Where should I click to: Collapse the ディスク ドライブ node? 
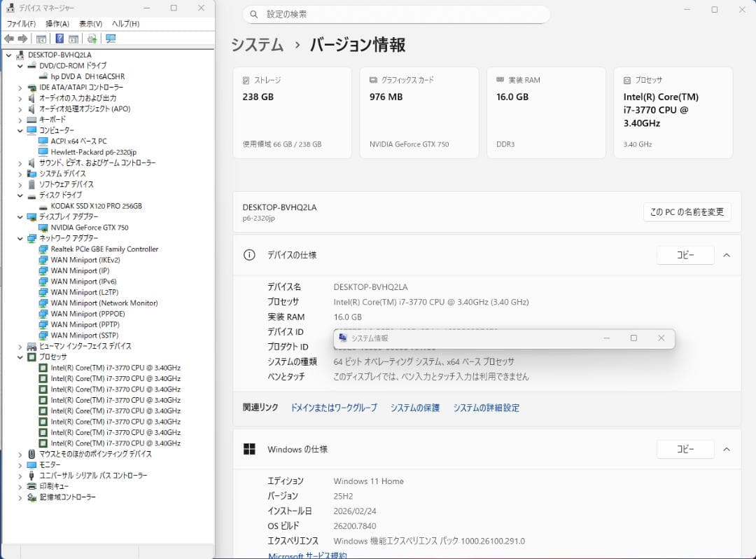20,195
